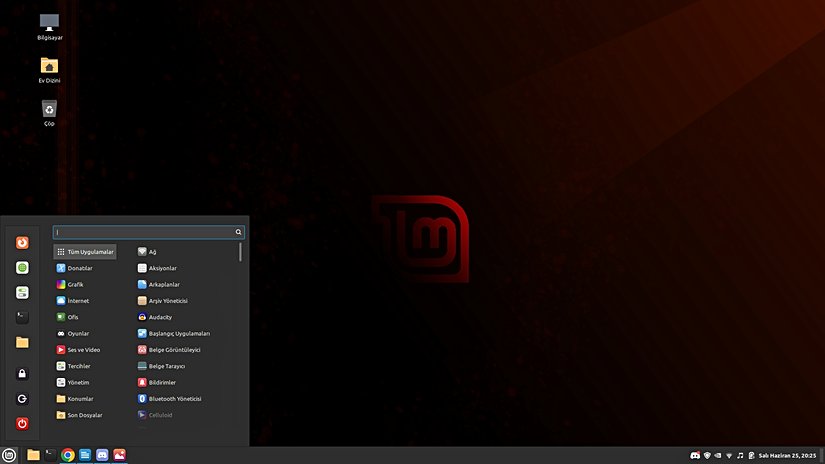This screenshot has height=464, width=825.
Task: Open Terminal launcher on the panel
Action: pyautogui.click(x=51, y=455)
